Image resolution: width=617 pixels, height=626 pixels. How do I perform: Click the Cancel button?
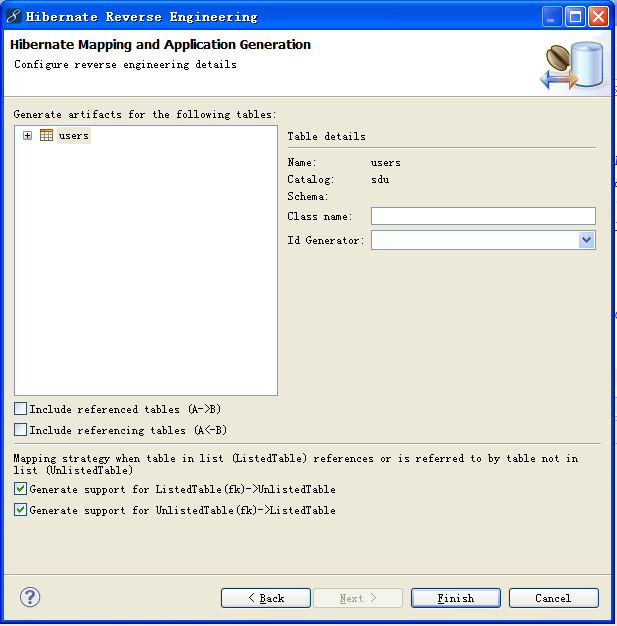(554, 598)
